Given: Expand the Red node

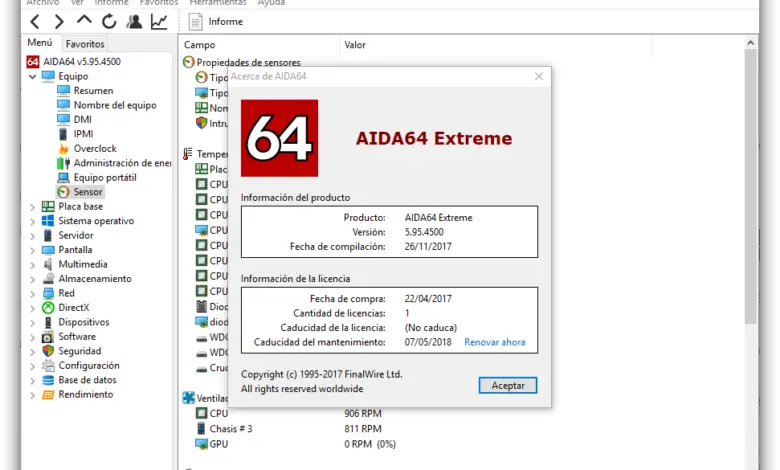Looking at the screenshot, I should coord(32,293).
